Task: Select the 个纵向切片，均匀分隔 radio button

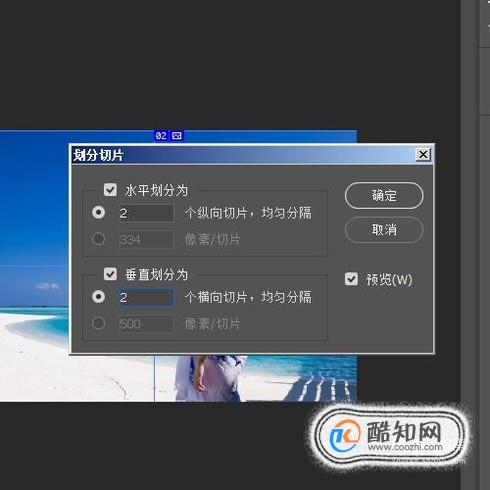Action: coord(98,213)
